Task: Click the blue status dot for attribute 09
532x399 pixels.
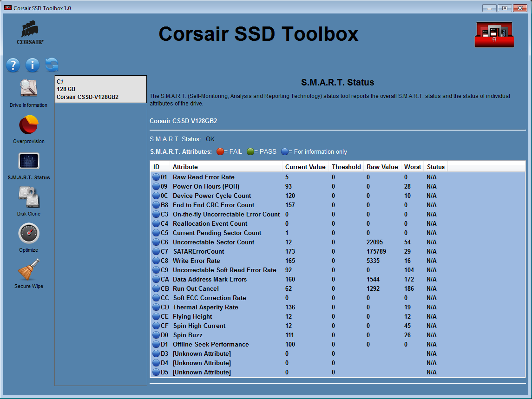Action: pos(156,186)
